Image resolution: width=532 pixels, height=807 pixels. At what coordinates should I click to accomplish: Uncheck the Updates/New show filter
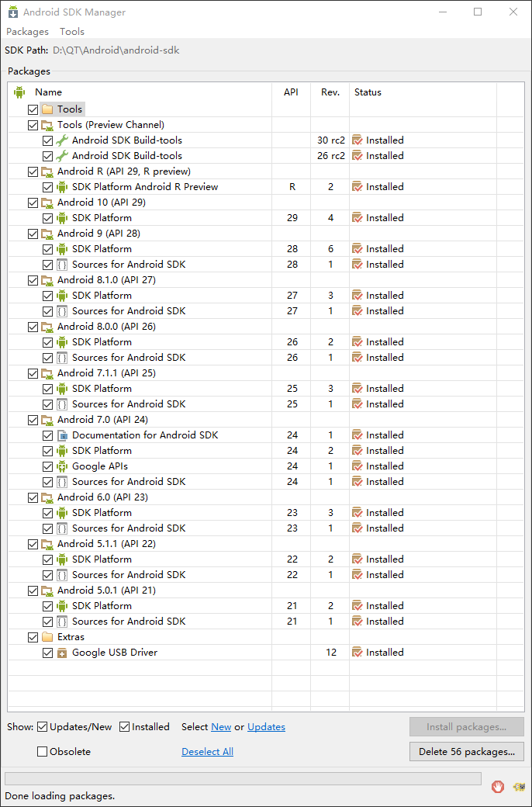43,727
